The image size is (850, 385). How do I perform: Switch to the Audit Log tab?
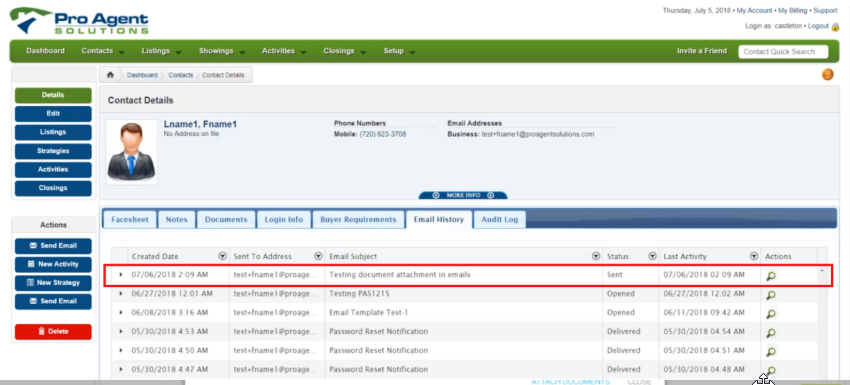500,220
